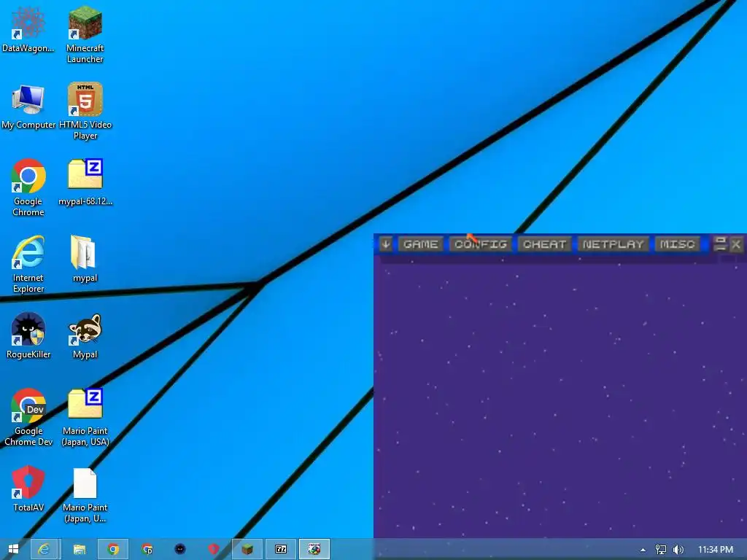
Task: Click the down-arrow button in ZSNES menu bar
Action: click(385, 244)
